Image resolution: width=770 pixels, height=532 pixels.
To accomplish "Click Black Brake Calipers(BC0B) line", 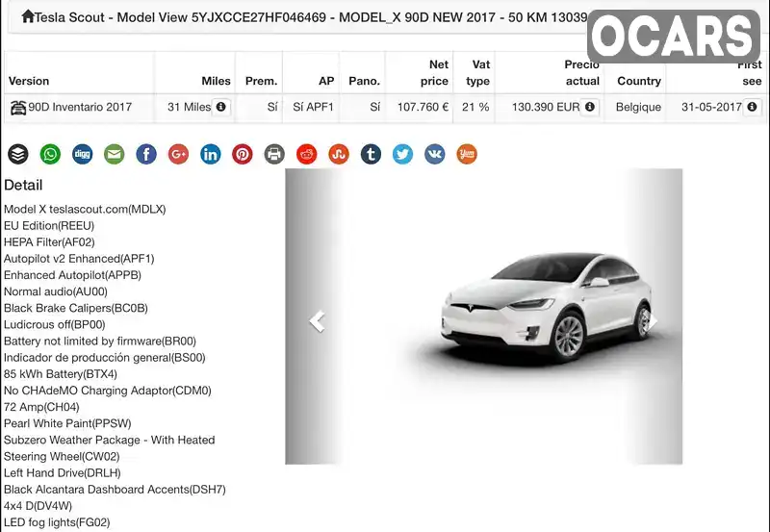I will pos(76,308).
